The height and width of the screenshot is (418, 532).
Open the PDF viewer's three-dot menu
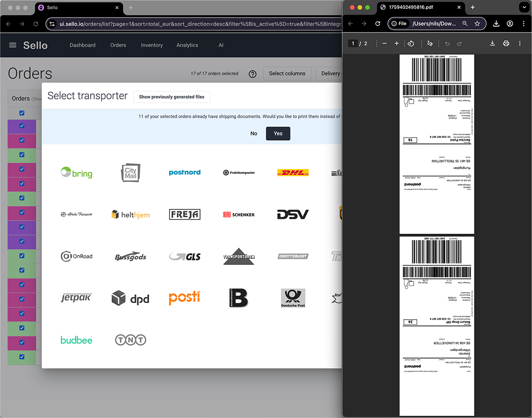click(x=520, y=43)
